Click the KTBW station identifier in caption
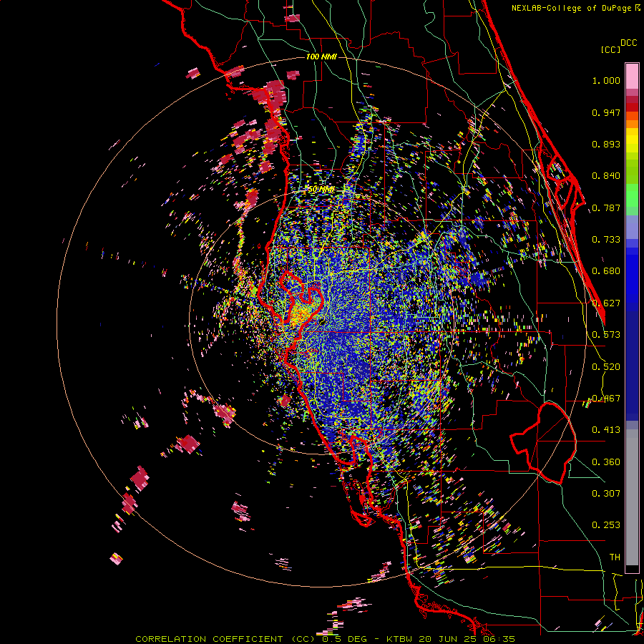The width and height of the screenshot is (644, 644). tap(399, 639)
